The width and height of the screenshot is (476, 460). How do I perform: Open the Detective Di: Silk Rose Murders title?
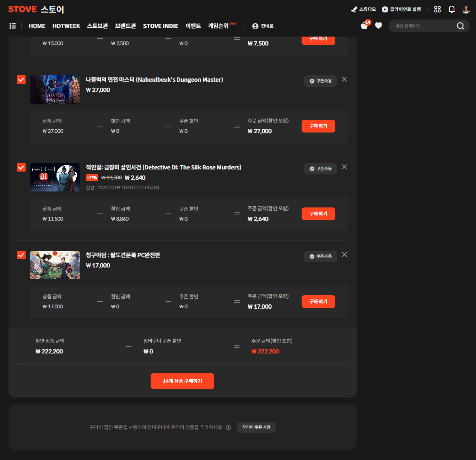pos(163,167)
